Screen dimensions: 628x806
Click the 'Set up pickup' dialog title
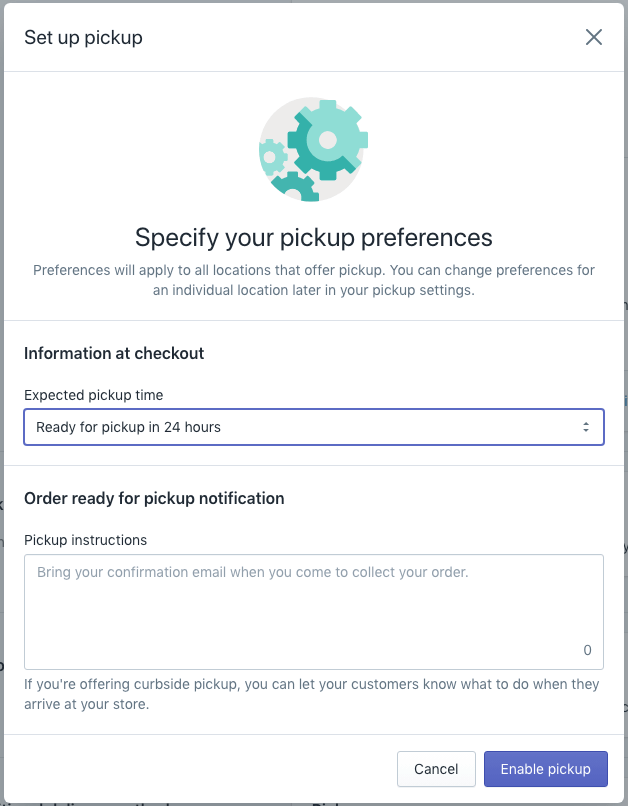(x=83, y=38)
